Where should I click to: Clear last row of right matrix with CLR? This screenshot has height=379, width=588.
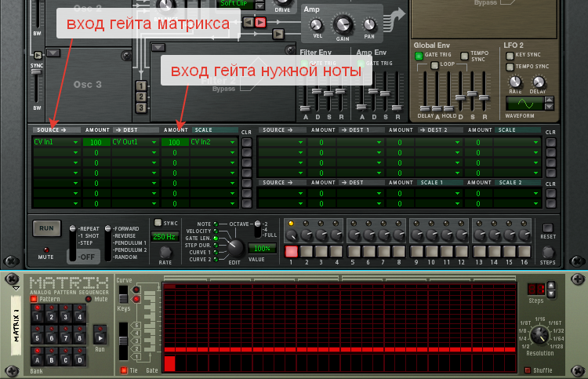tap(550, 203)
